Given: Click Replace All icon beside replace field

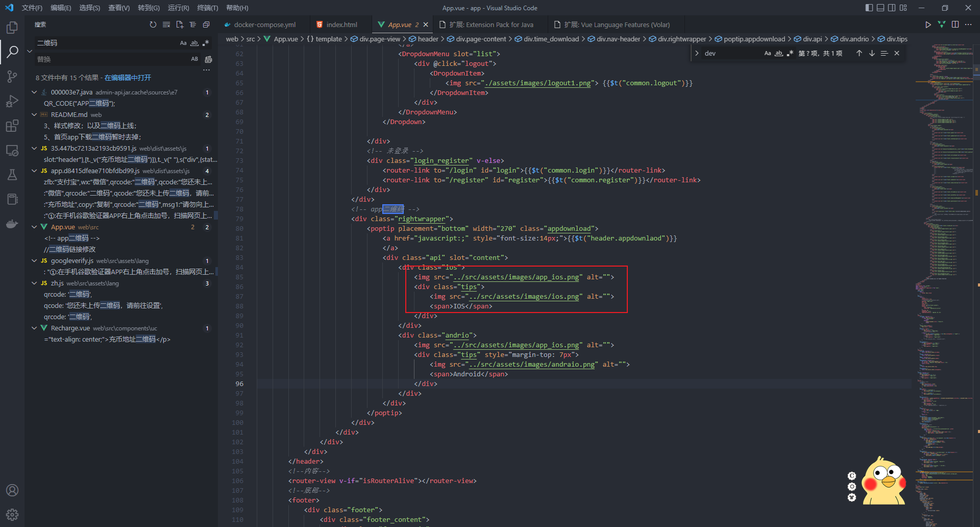Looking at the screenshot, I should [x=208, y=59].
